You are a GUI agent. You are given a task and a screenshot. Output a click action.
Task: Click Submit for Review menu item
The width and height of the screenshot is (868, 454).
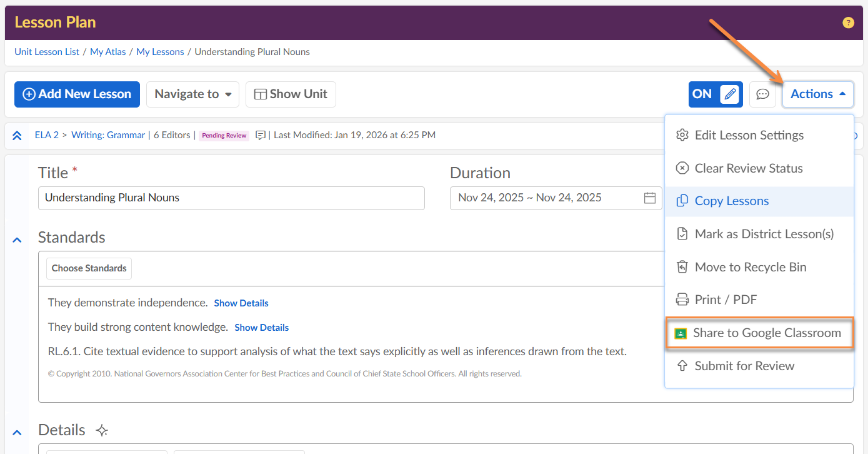pos(744,366)
